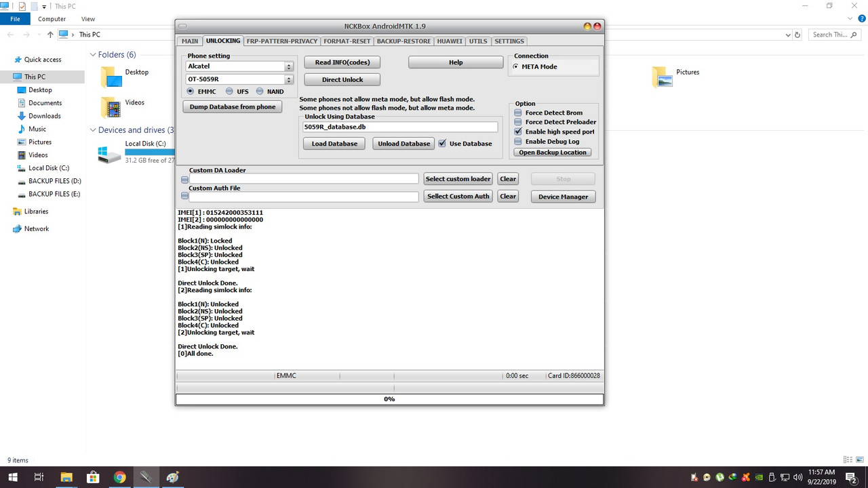Open BACKUP FILES (D:) drive in sidebar
868x488 pixels.
(x=54, y=181)
